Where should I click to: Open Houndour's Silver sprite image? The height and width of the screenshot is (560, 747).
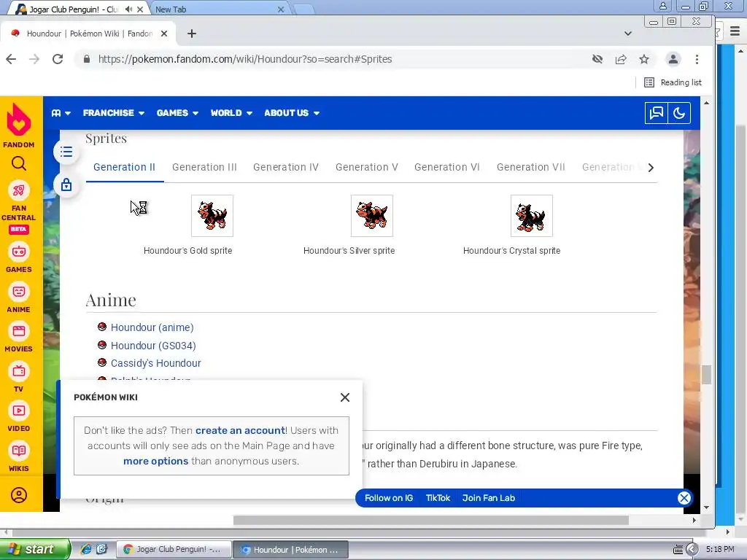(371, 216)
